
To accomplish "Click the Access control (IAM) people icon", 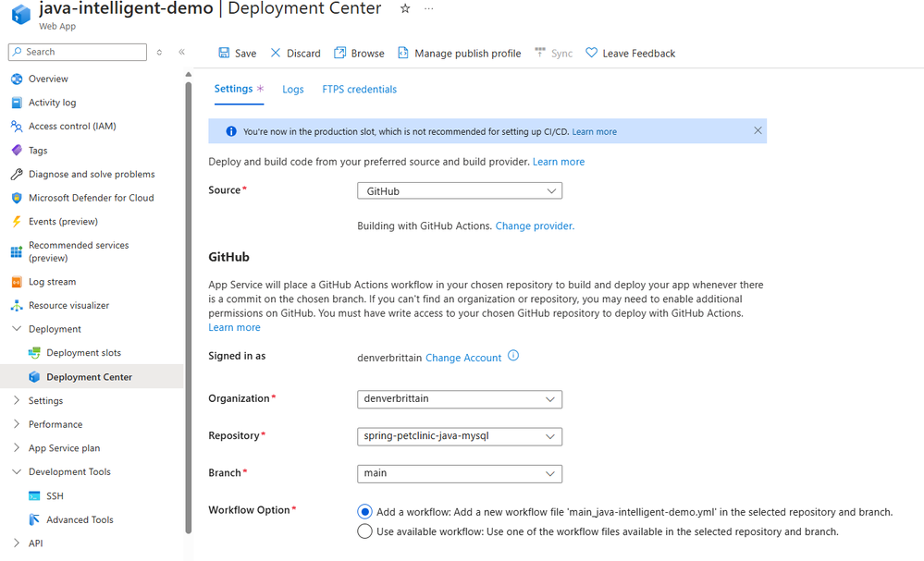I will (17, 126).
